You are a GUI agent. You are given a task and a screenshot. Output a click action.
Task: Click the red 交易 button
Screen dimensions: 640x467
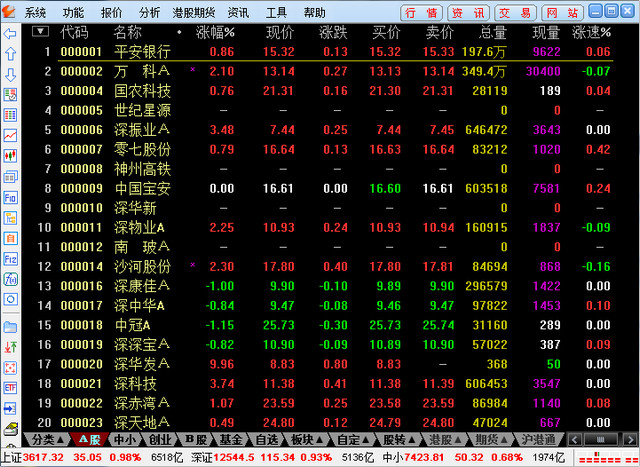[516, 13]
